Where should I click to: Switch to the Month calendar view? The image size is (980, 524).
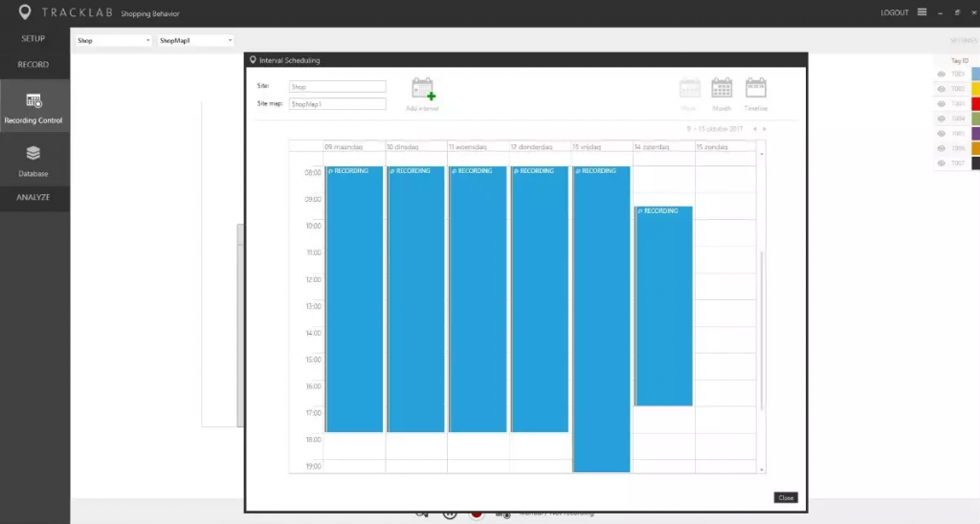coord(722,88)
